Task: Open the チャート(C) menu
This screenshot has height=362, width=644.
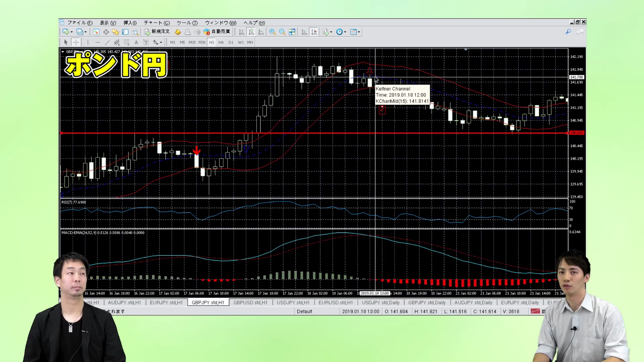Action: tap(157, 23)
